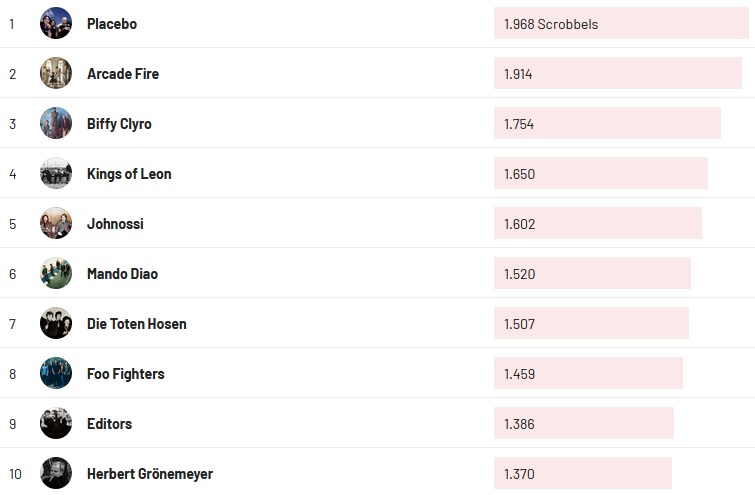
Task: Click the Johnossi artist avatar
Action: [x=56, y=223]
